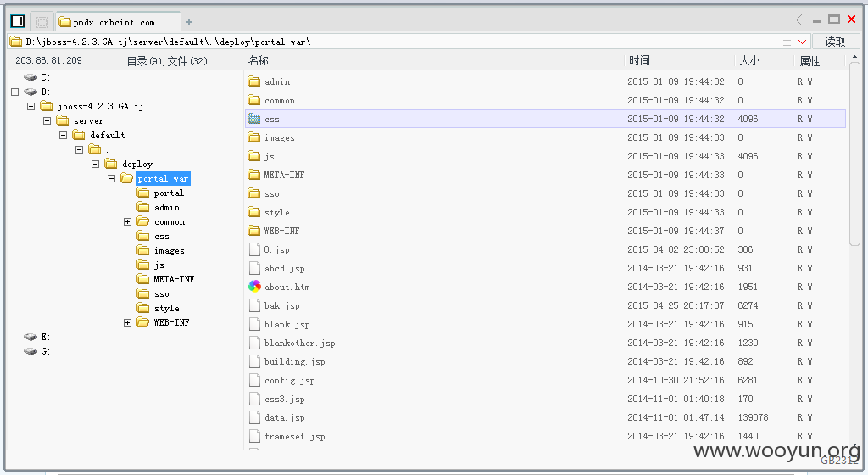The image size is (868, 475).
Task: Click the file list vertical scrollbar
Action: (854, 153)
